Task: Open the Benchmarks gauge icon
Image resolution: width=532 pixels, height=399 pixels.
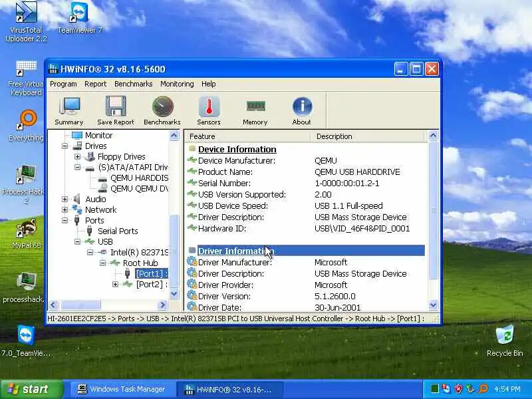Action: pyautogui.click(x=162, y=111)
